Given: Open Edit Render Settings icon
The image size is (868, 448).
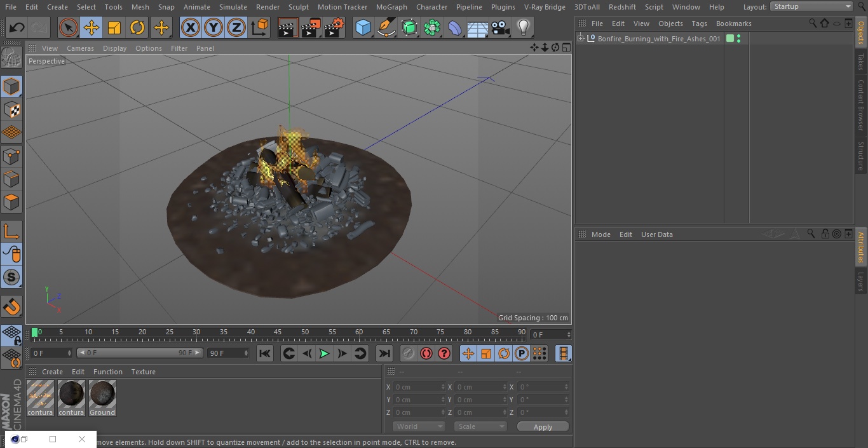Looking at the screenshot, I should [x=334, y=28].
